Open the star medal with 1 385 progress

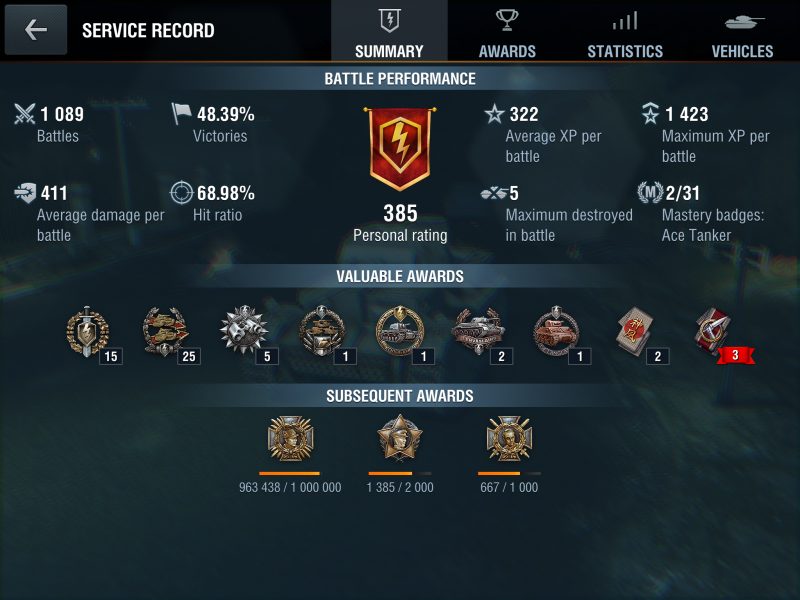point(399,438)
